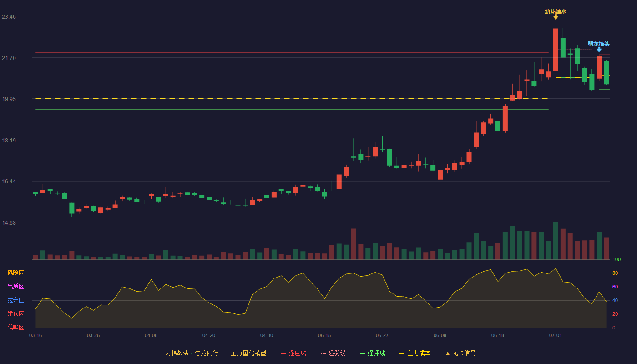Click the 14.68 price axis label
This screenshot has height=364, width=637.
(x=9, y=223)
